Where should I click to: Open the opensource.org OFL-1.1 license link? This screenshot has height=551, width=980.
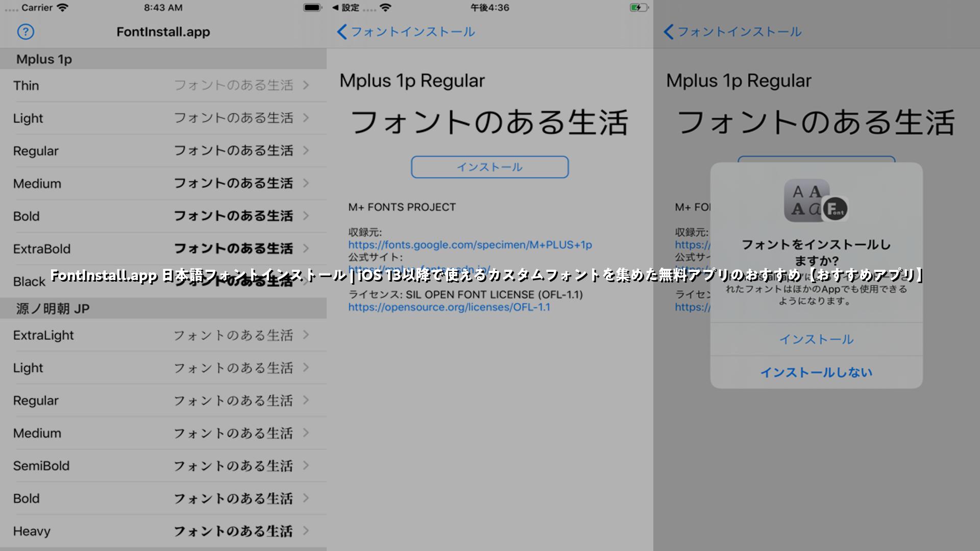pos(449,307)
